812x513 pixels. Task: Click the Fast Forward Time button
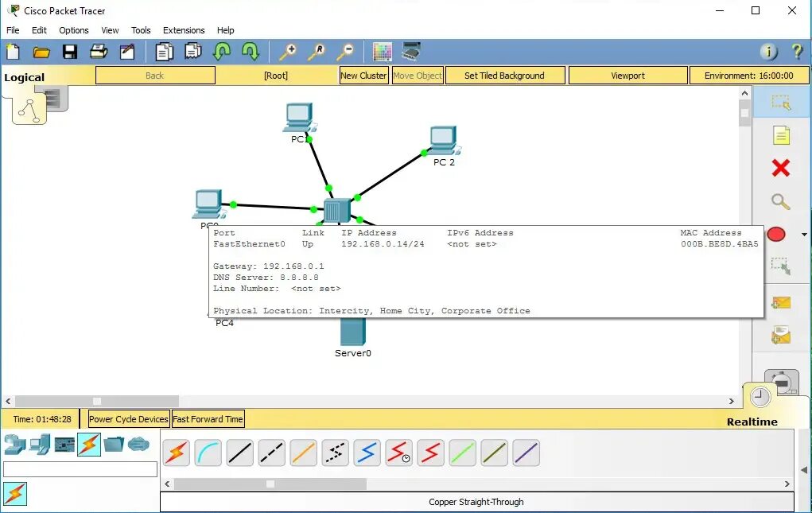pos(208,419)
